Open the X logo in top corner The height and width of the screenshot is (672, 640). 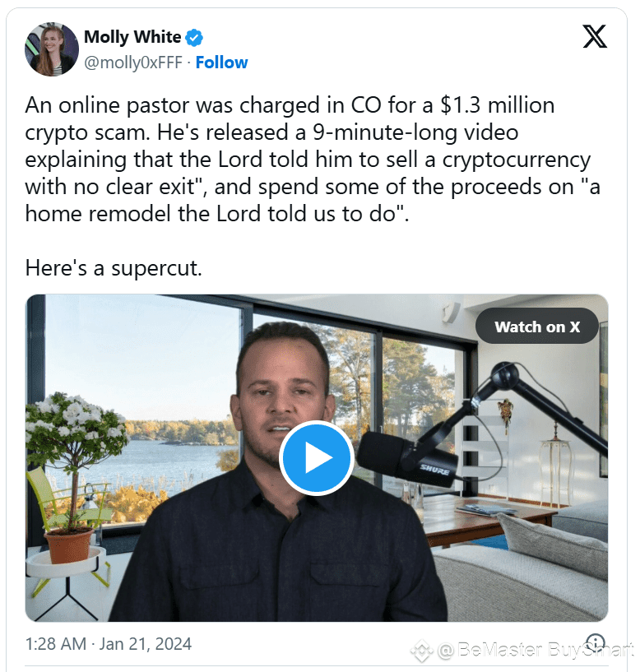coord(595,36)
